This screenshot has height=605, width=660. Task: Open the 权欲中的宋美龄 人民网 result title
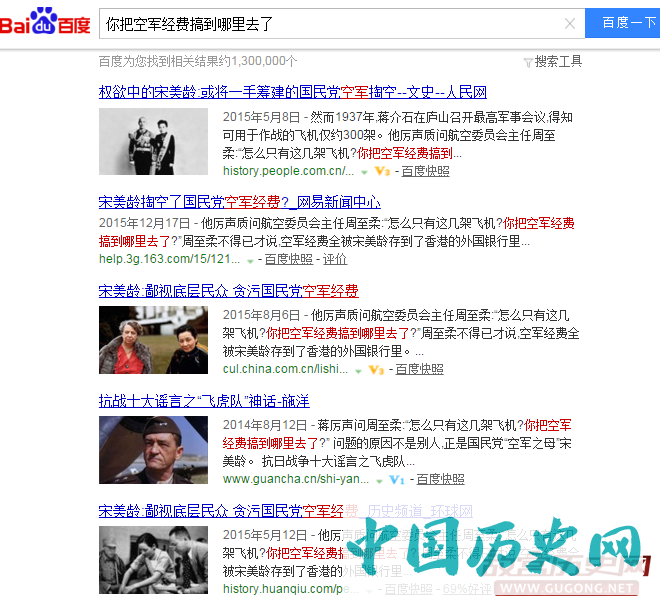[x=293, y=92]
